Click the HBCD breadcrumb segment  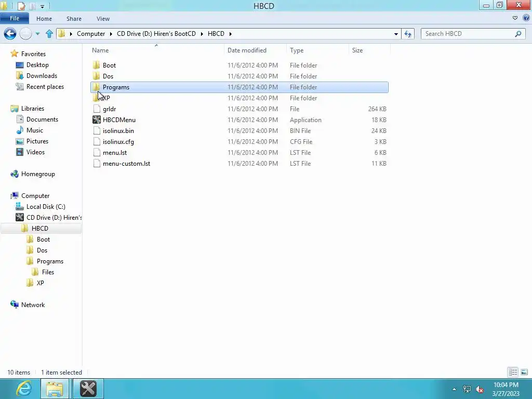tap(216, 34)
